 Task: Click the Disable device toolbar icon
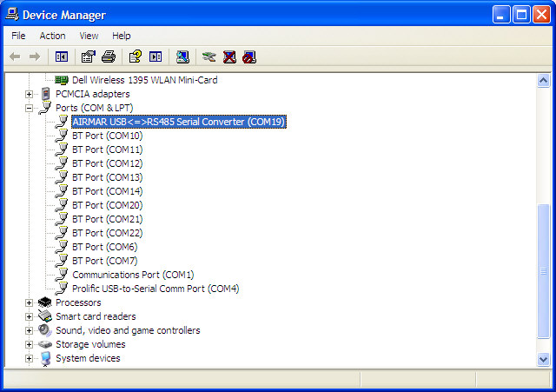pyautogui.click(x=249, y=56)
